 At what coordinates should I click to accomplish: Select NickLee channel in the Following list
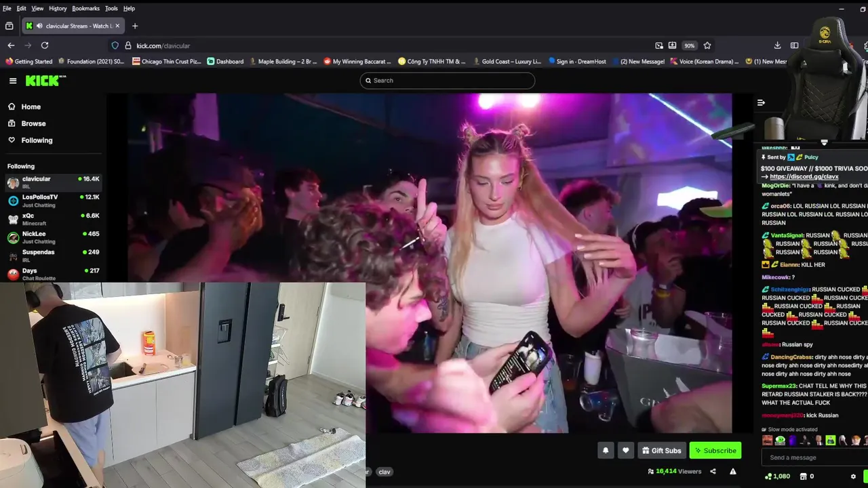(x=53, y=237)
